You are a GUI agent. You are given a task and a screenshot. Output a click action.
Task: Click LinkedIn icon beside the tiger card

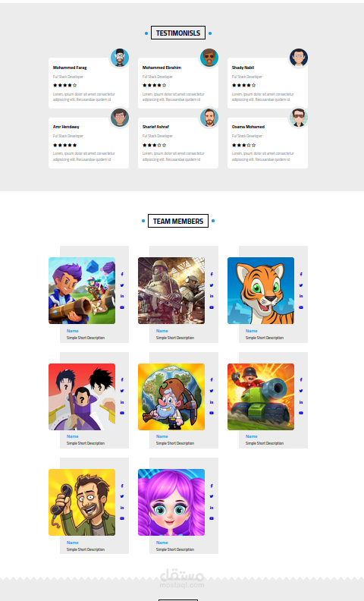[x=301, y=296]
